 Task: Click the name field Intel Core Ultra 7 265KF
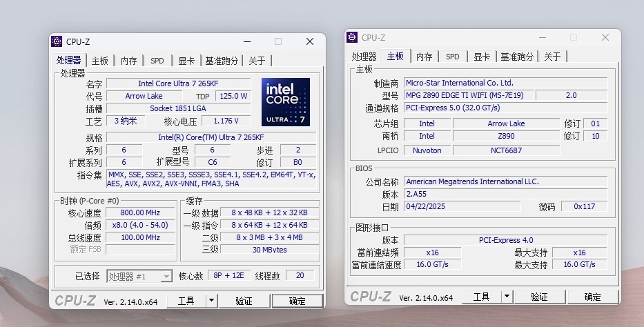(x=178, y=83)
